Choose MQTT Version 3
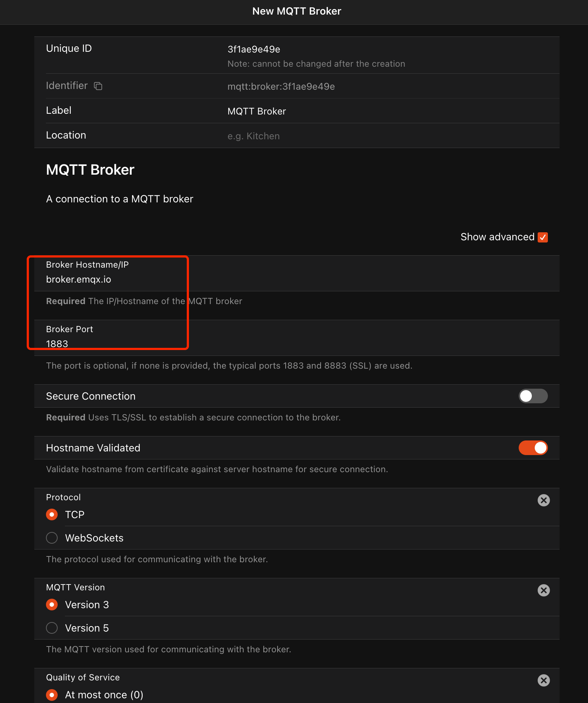The height and width of the screenshot is (703, 588). [52, 605]
